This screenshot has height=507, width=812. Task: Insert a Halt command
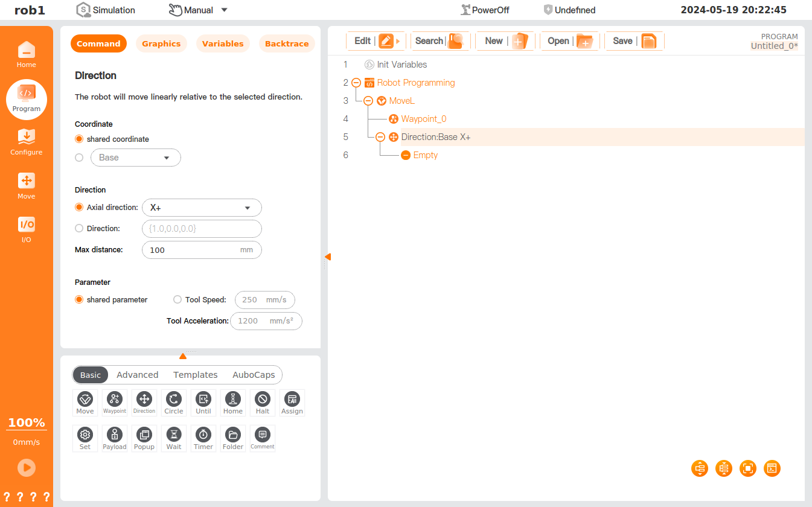point(262,402)
